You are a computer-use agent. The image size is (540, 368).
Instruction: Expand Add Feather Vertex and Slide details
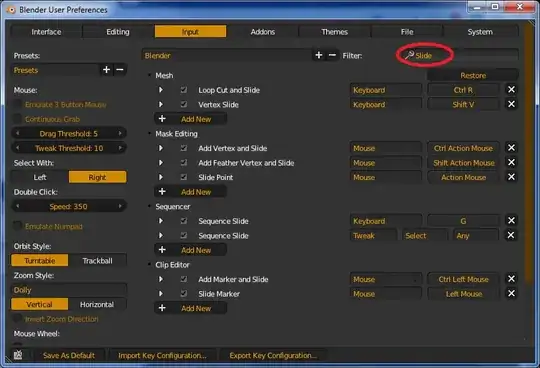(160, 162)
